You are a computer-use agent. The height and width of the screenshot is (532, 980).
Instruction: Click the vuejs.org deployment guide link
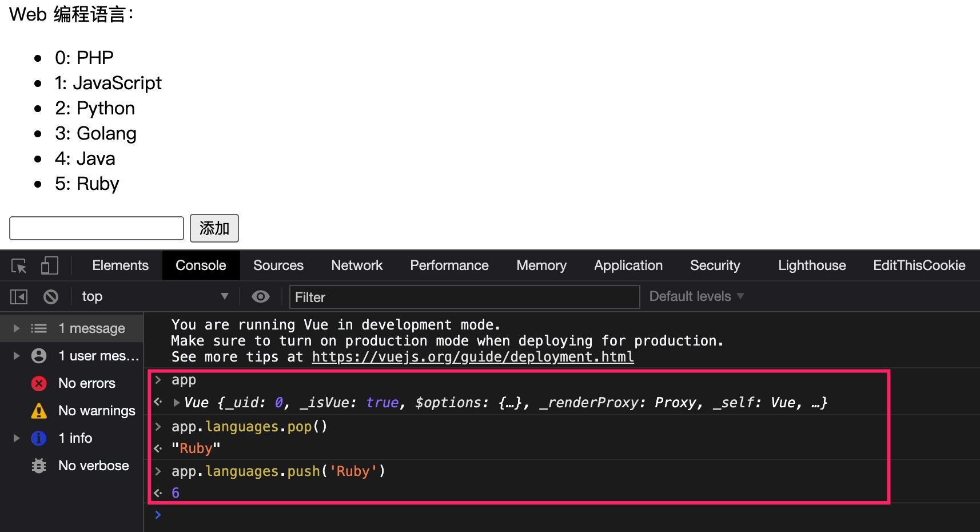tap(473, 357)
